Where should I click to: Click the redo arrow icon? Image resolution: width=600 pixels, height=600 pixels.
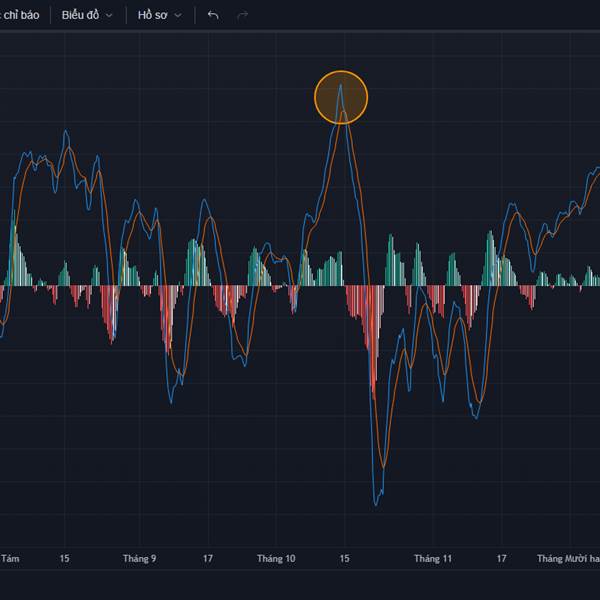point(242,16)
